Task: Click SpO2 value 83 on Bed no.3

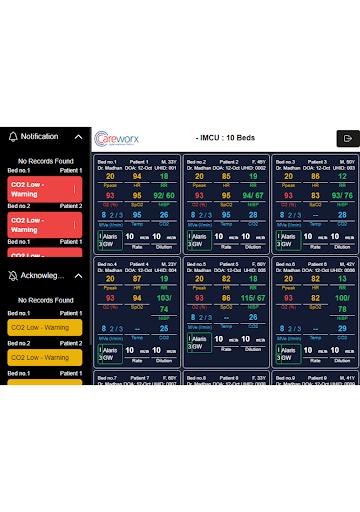Action: (x=315, y=196)
